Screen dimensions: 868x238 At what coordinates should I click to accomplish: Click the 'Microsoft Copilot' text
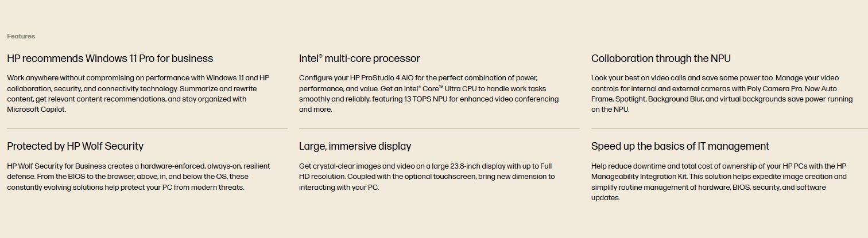click(x=36, y=110)
